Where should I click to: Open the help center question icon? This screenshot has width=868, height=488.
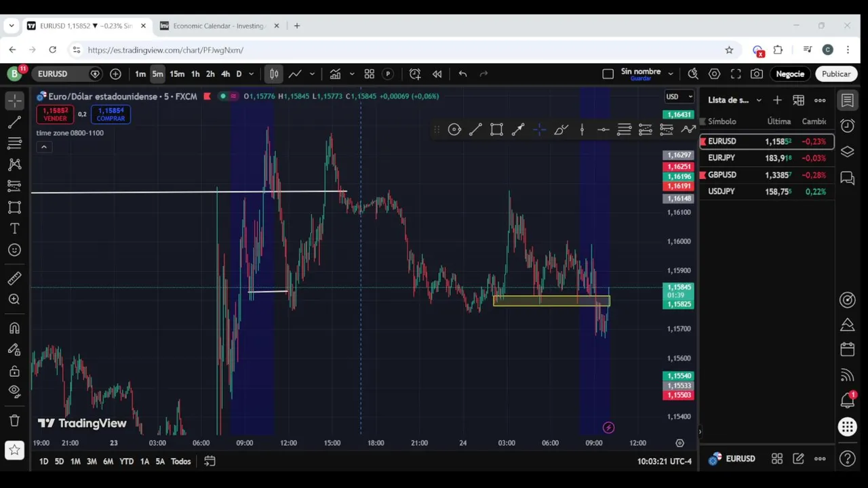pos(847,459)
